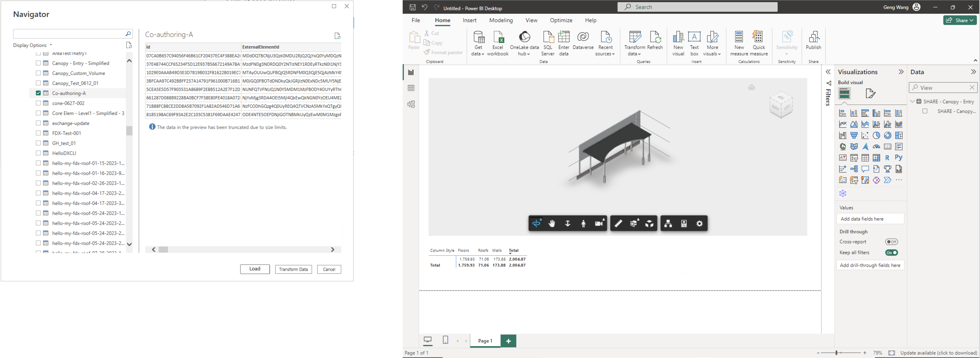Check the FDX-Test-001 checkbox
The height and width of the screenshot is (358, 980).
tap(38, 133)
